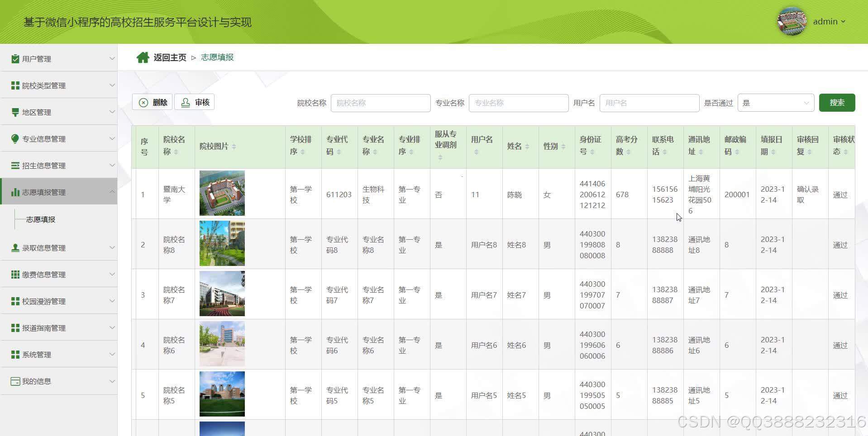The height and width of the screenshot is (436, 868).
Task: Click sort arrows under 服从专业调剂 header
Action: 440,157
